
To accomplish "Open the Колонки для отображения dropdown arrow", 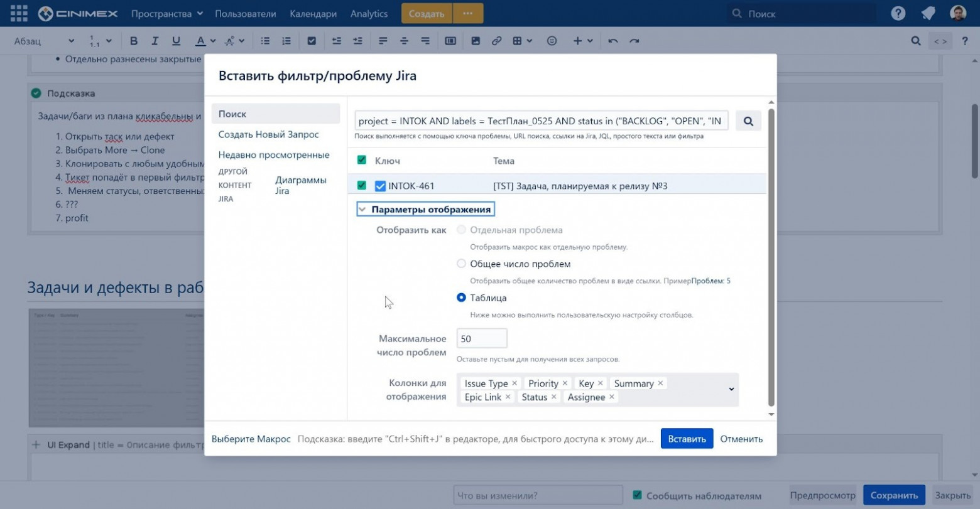I will click(731, 389).
